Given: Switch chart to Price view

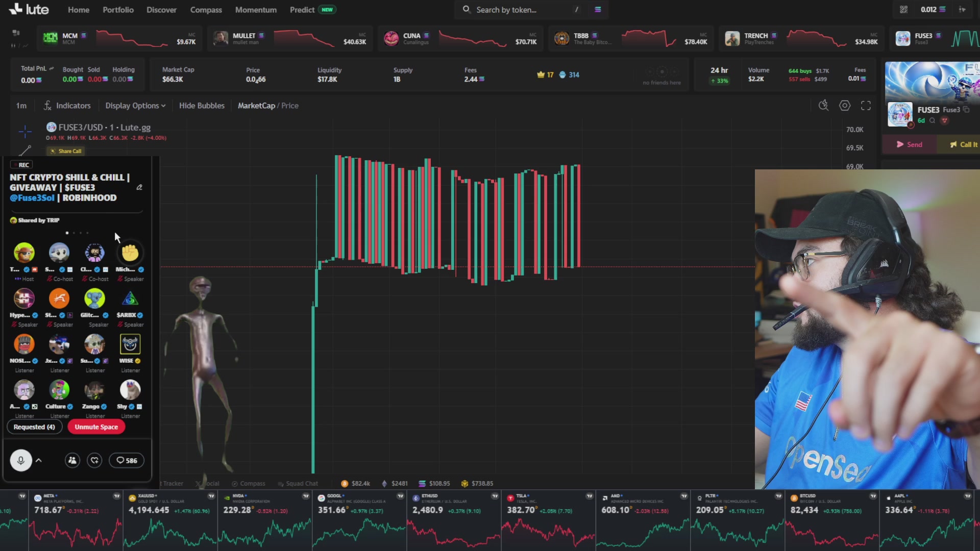Looking at the screenshot, I should (290, 106).
